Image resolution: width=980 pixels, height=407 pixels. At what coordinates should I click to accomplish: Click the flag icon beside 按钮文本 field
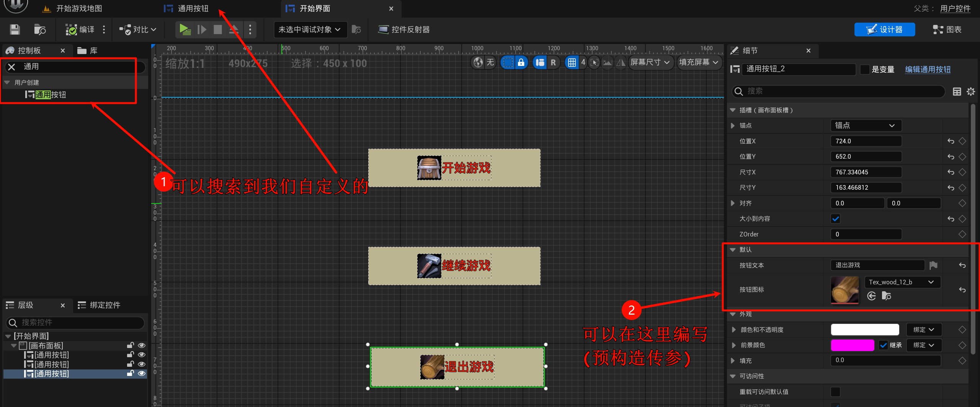(933, 265)
